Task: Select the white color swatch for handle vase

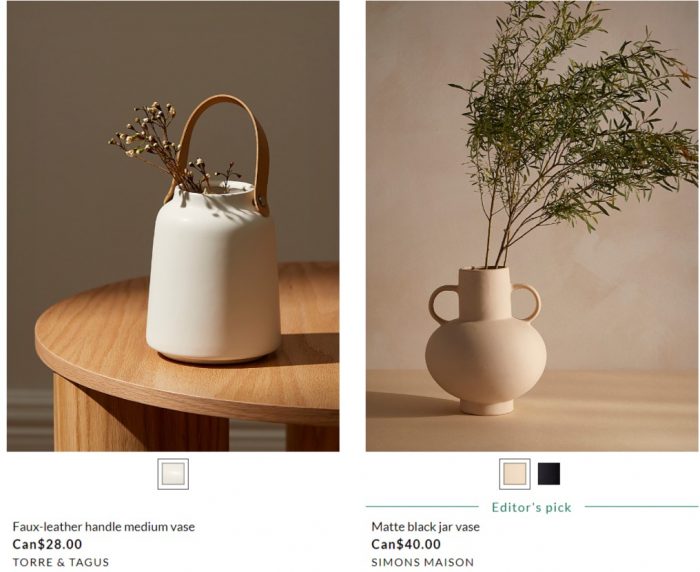Action: [173, 474]
